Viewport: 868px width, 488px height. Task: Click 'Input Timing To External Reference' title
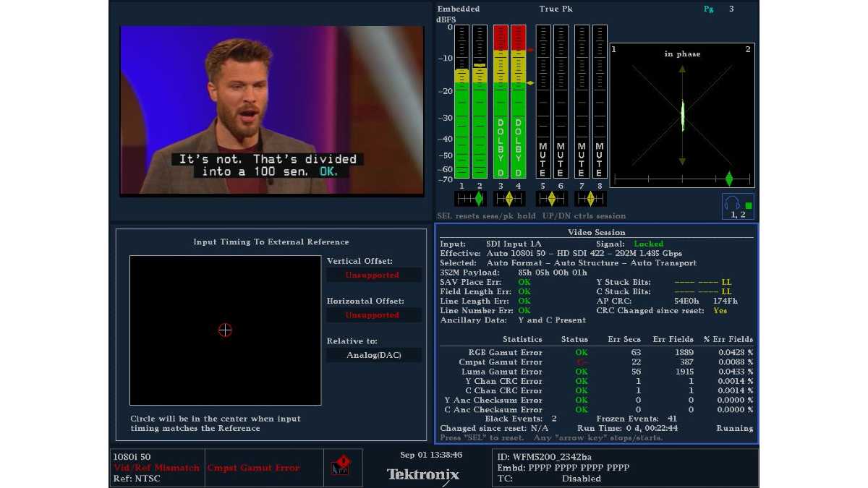click(x=271, y=242)
